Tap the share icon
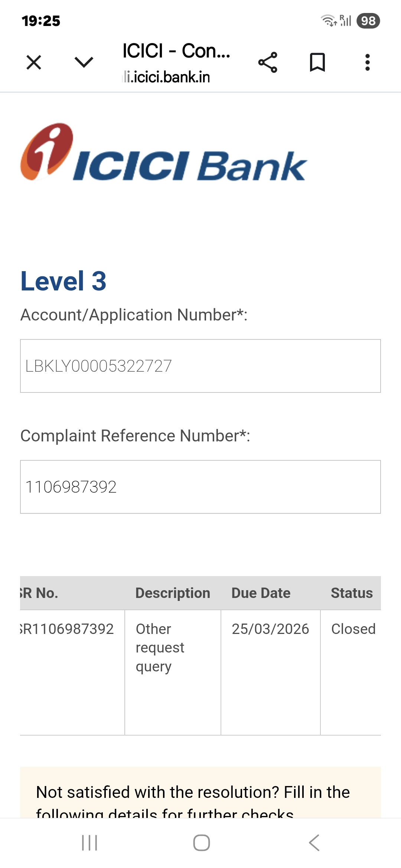 [x=268, y=62]
